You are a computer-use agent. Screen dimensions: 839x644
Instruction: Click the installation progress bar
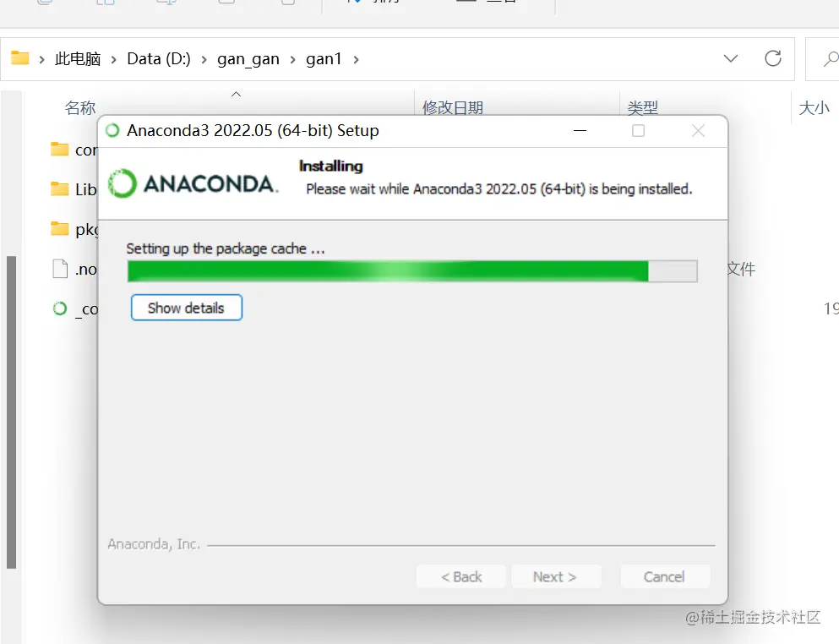(x=412, y=271)
